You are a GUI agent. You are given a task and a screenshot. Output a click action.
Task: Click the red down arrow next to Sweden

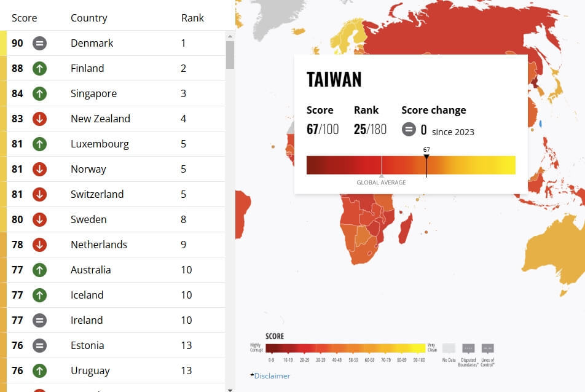pos(39,220)
